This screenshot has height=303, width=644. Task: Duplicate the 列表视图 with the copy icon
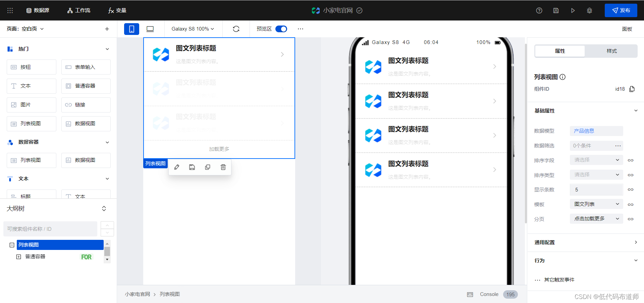click(x=207, y=167)
